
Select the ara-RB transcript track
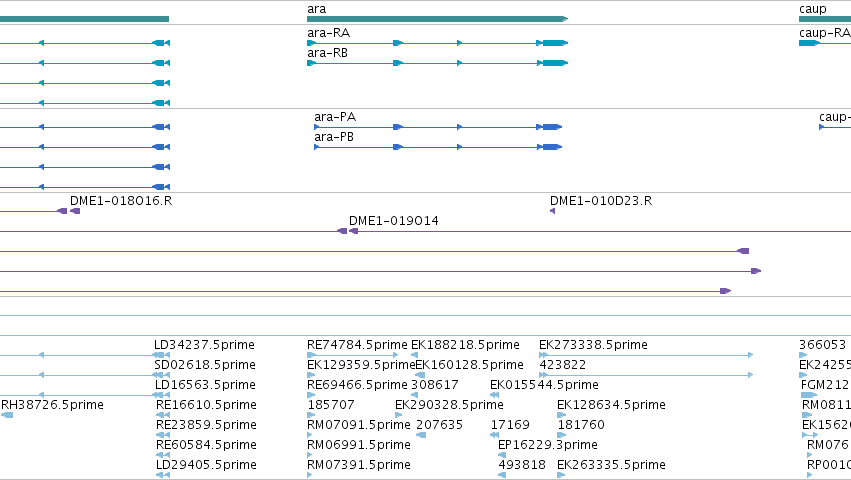tap(437, 63)
